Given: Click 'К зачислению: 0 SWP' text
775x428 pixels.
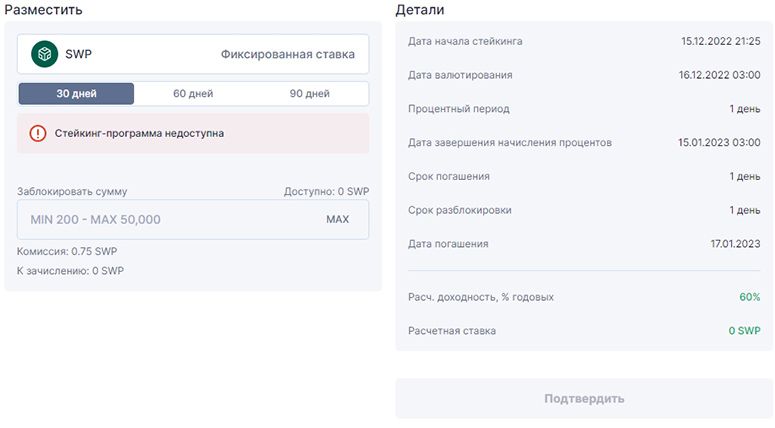Looking at the screenshot, I should click(x=70, y=271).
